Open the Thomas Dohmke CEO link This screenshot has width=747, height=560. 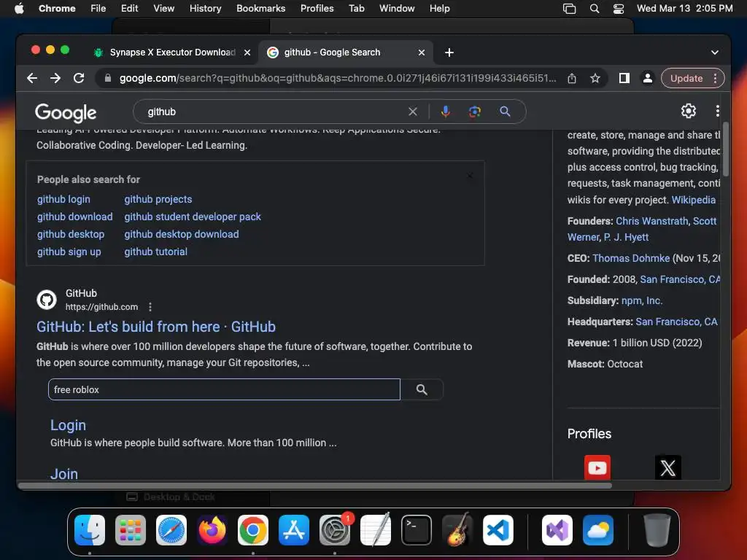(x=631, y=258)
